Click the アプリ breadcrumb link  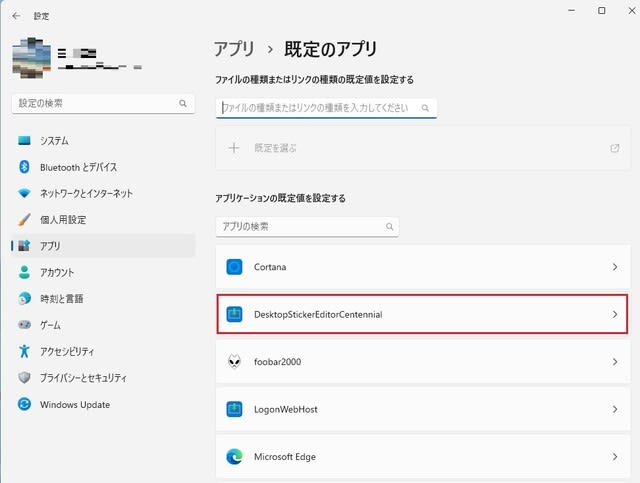point(234,49)
